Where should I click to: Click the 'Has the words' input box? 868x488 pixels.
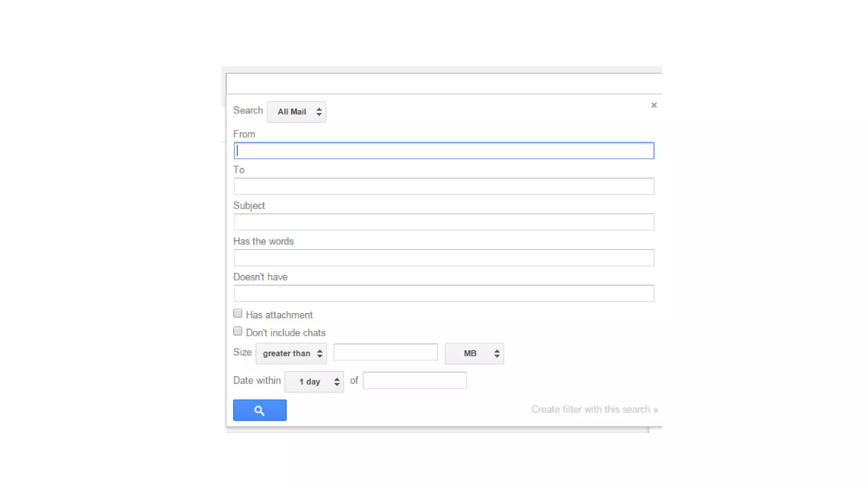click(444, 258)
